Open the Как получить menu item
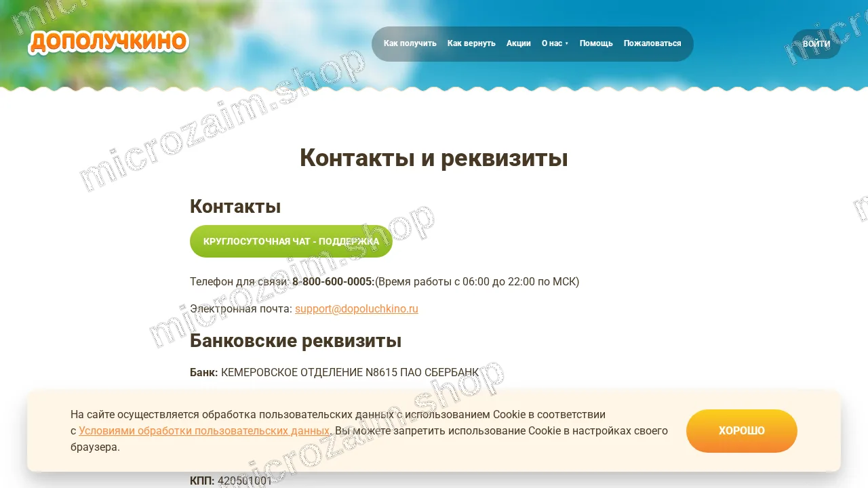This screenshot has width=868, height=488. click(x=410, y=43)
